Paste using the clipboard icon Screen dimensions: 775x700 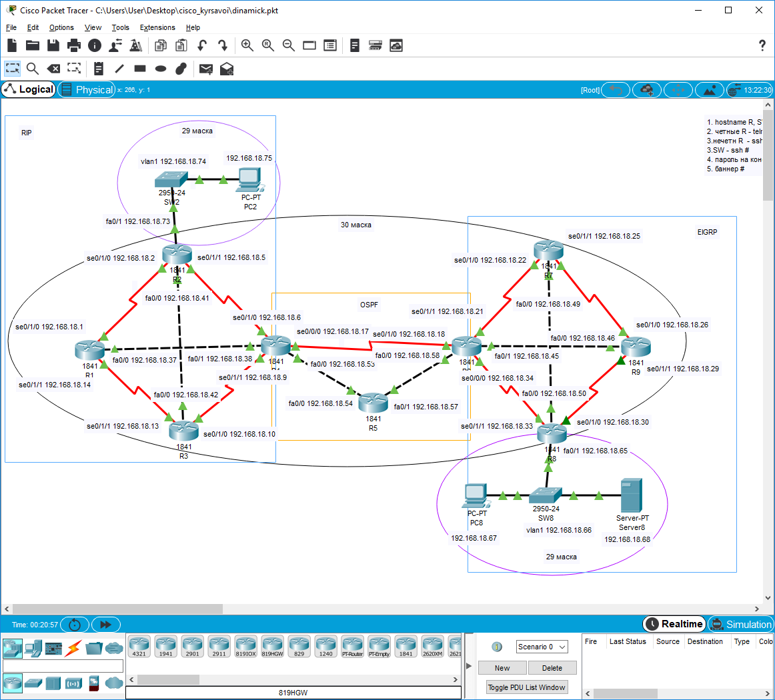(181, 45)
